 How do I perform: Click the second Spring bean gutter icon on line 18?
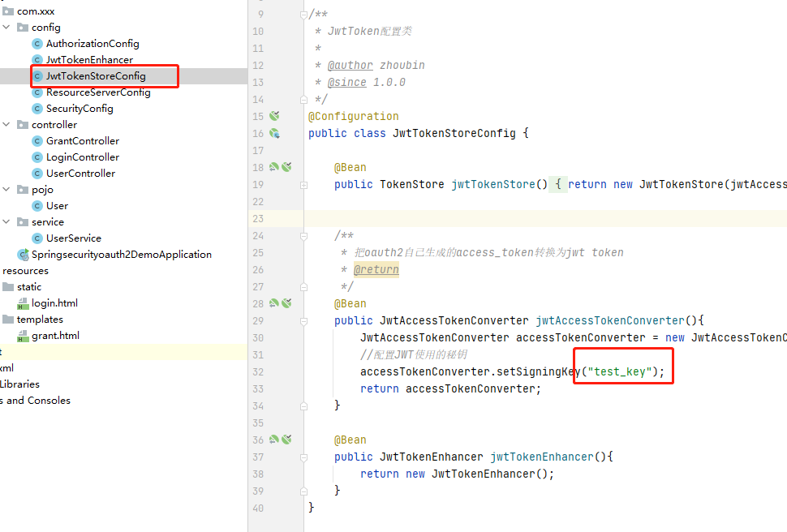[x=286, y=166]
